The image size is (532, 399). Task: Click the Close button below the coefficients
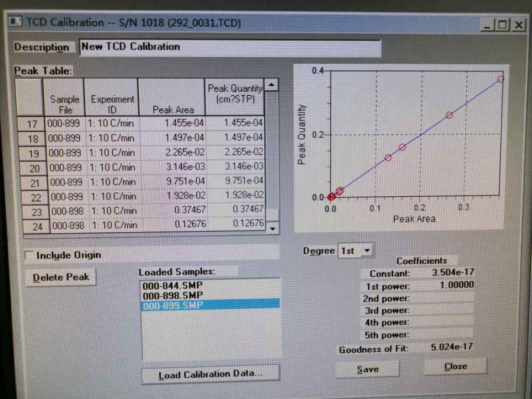pyautogui.click(x=455, y=366)
